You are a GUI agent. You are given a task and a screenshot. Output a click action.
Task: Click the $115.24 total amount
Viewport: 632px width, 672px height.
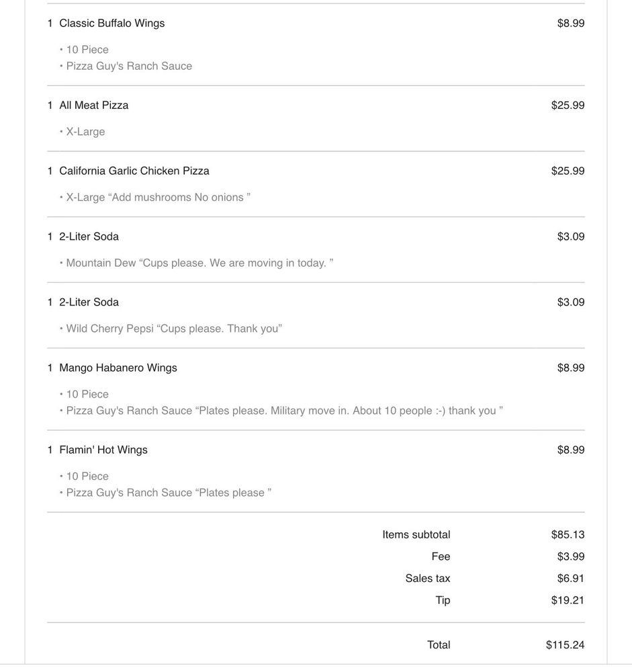point(565,645)
